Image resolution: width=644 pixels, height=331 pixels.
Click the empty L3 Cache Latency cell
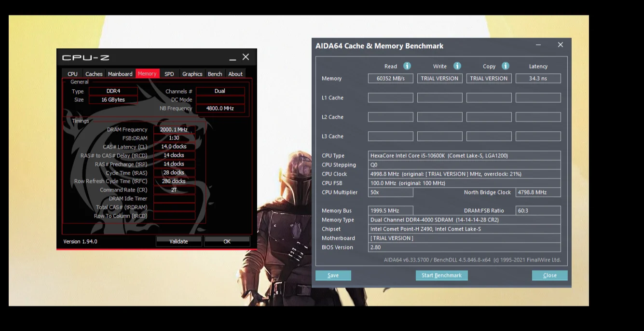click(x=538, y=136)
